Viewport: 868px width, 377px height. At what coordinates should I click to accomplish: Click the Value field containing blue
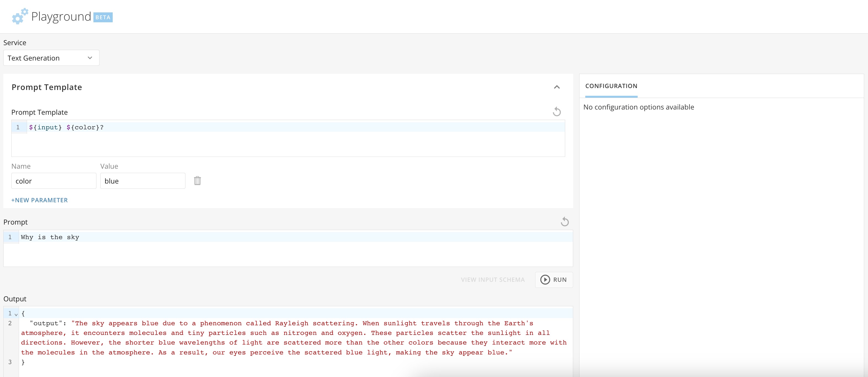(x=142, y=181)
